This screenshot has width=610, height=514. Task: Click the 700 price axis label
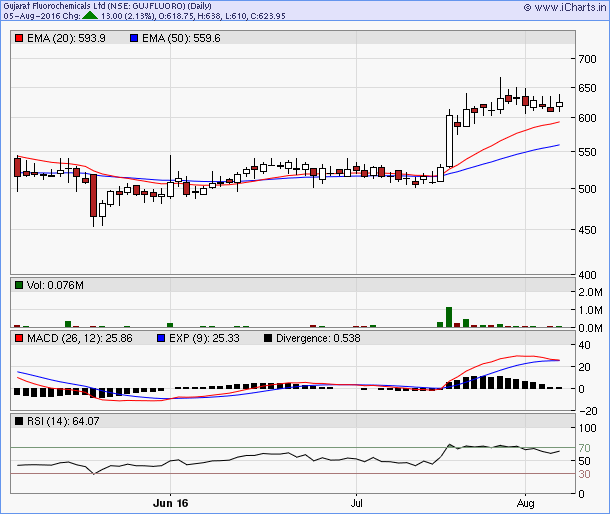[x=587, y=59]
